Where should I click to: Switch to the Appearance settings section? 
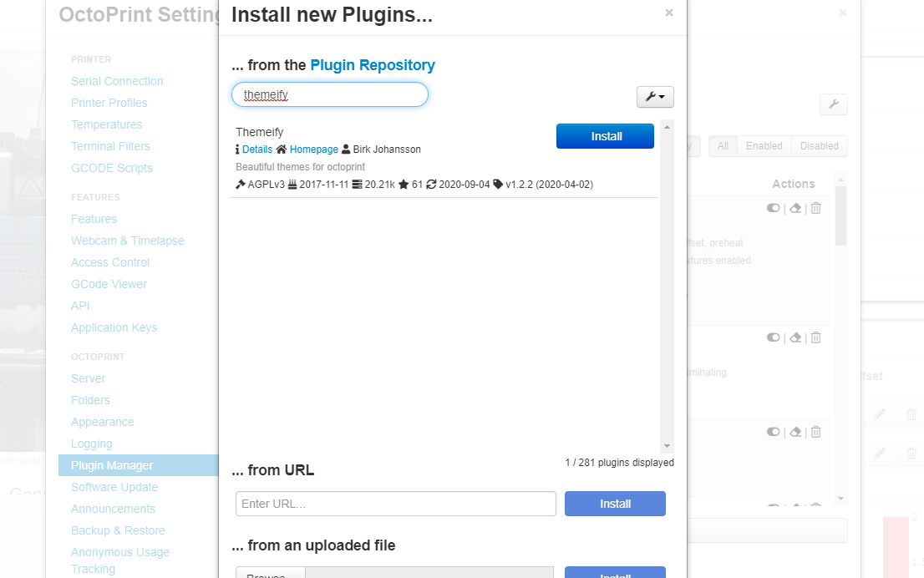coord(102,422)
